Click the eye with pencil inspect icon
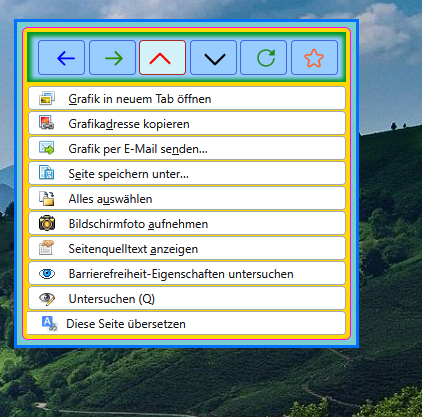422x417 pixels. click(x=47, y=298)
